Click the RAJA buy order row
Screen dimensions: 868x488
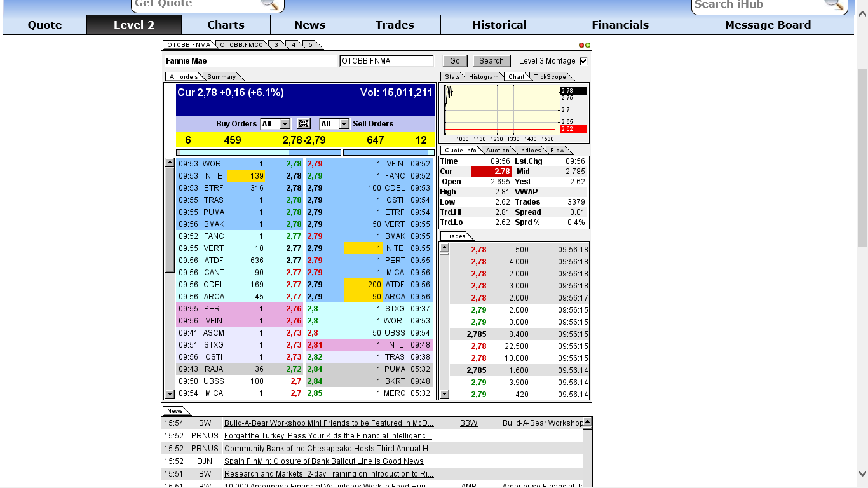240,369
